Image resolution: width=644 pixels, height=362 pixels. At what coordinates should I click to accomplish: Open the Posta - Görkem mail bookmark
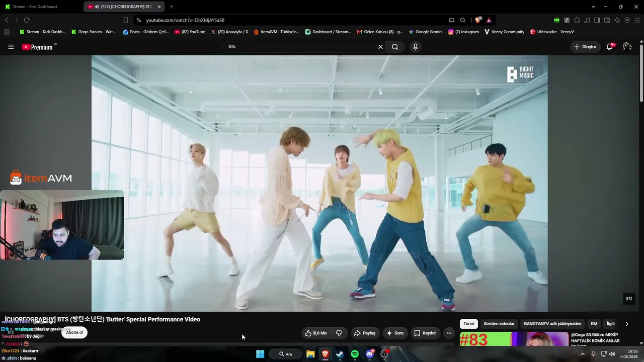(146, 32)
